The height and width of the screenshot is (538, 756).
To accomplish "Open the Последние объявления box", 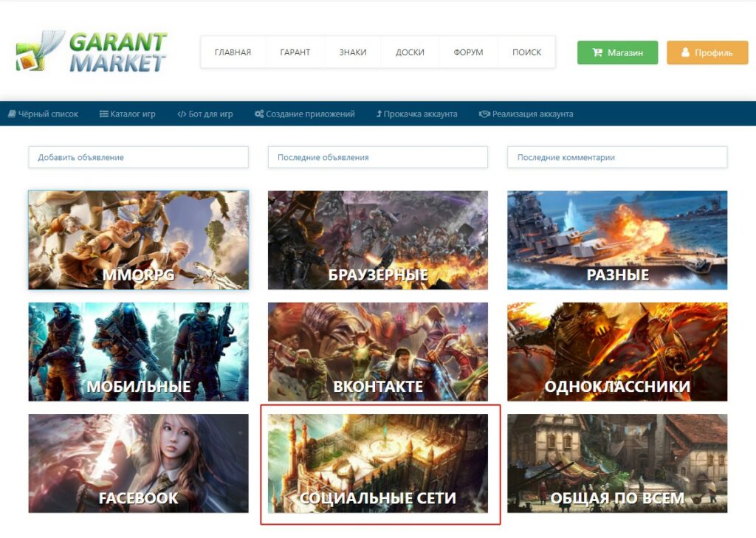I will click(377, 157).
